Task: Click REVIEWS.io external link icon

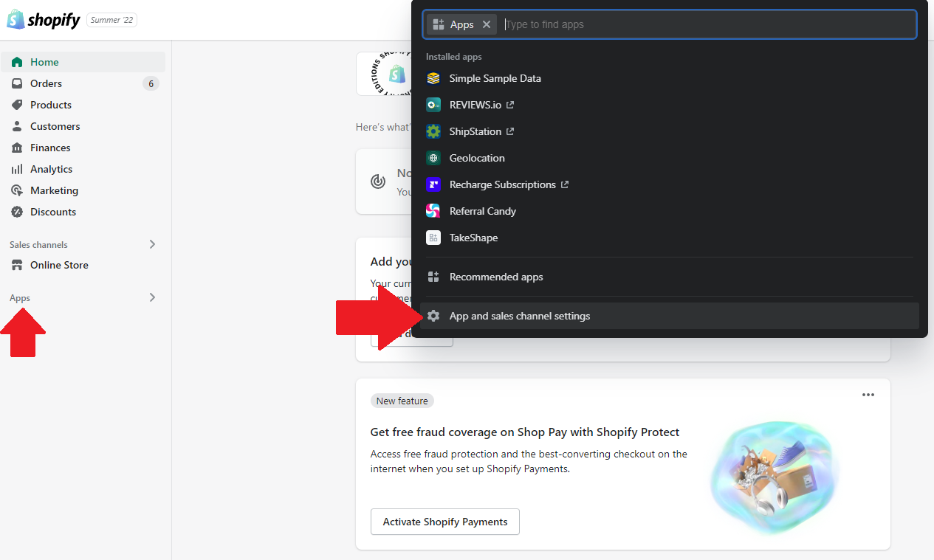Action: tap(510, 105)
